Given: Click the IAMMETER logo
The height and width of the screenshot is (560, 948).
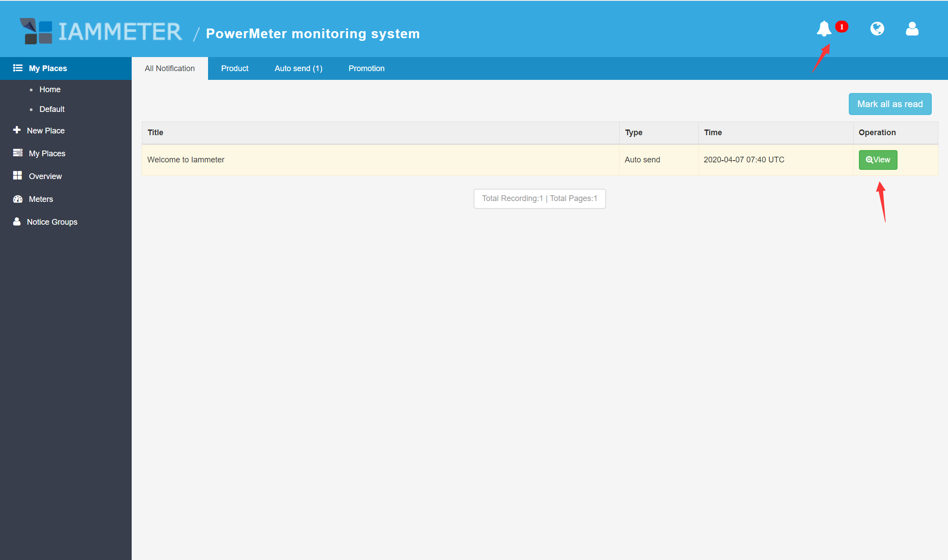Looking at the screenshot, I should 101,32.
